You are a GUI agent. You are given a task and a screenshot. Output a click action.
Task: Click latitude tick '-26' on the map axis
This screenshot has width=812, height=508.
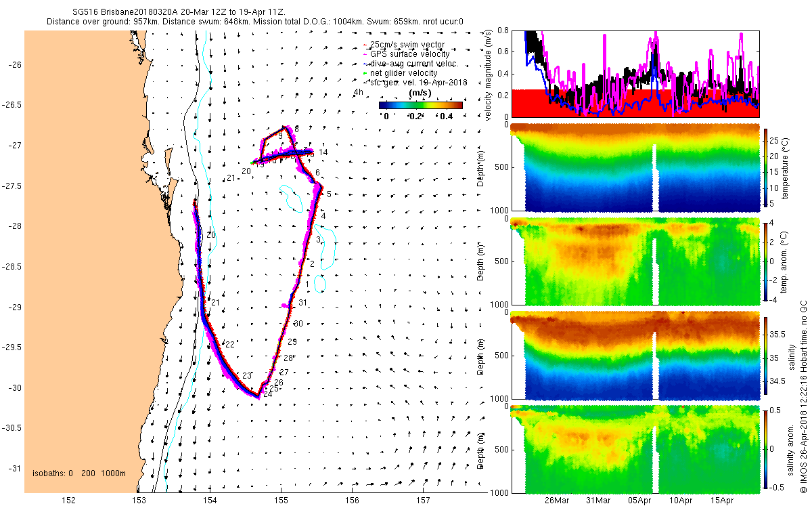pos(15,64)
